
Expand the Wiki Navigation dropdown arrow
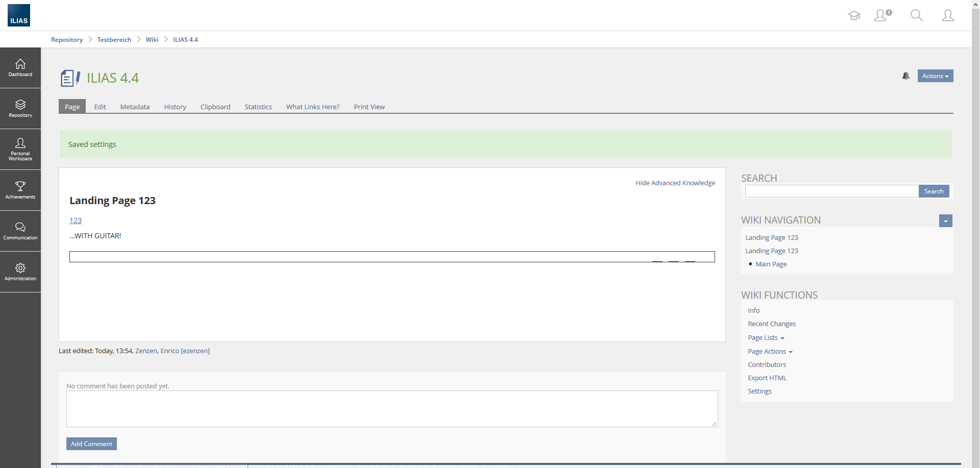[945, 221]
